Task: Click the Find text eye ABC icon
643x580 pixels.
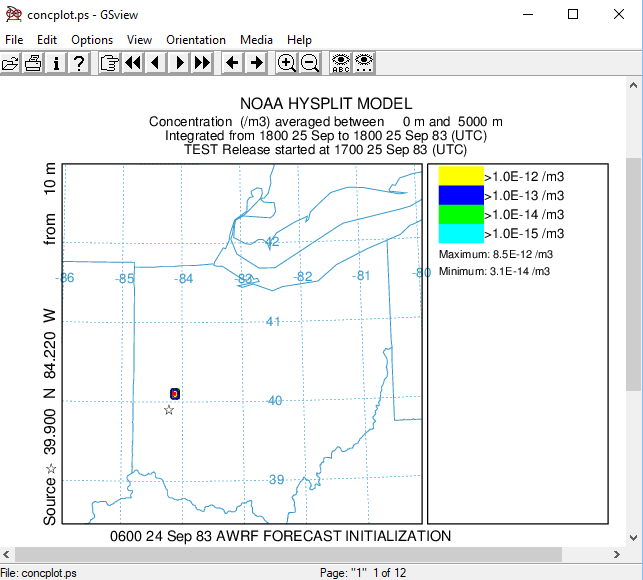Action: tap(341, 63)
